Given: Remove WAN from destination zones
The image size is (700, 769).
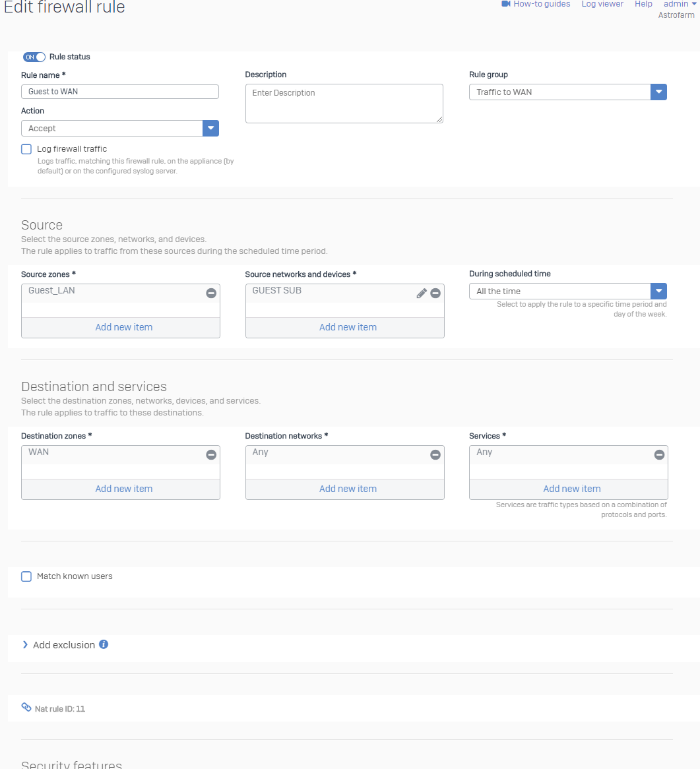Looking at the screenshot, I should [x=211, y=454].
